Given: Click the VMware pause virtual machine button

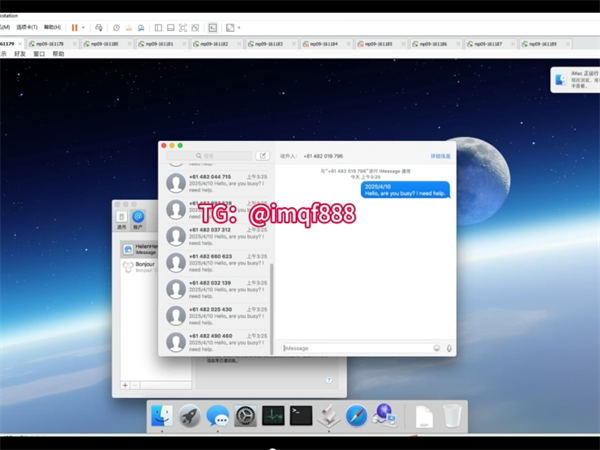Looking at the screenshot, I should (x=74, y=27).
